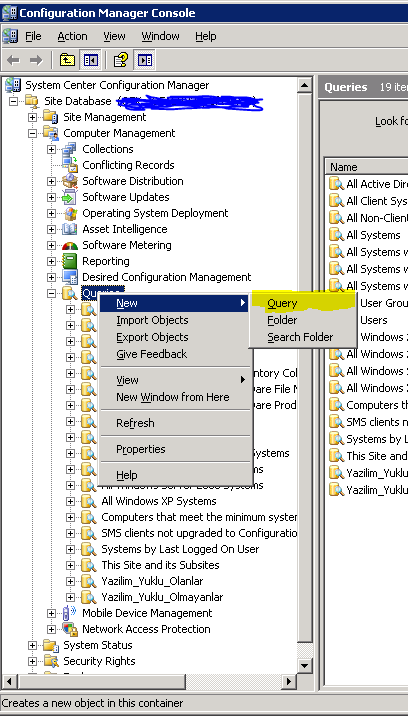Select Give Feedback in context menu
The image size is (408, 716).
(x=175, y=354)
